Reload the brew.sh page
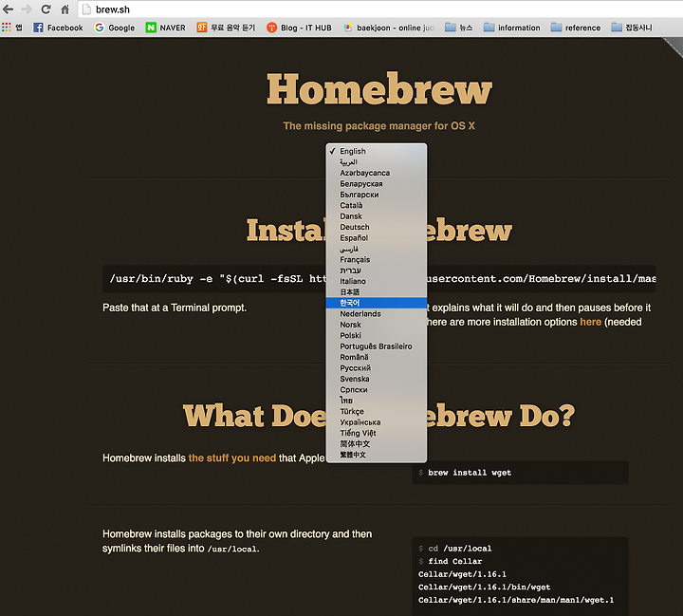Screen dimensions: 683x616 [46, 9]
